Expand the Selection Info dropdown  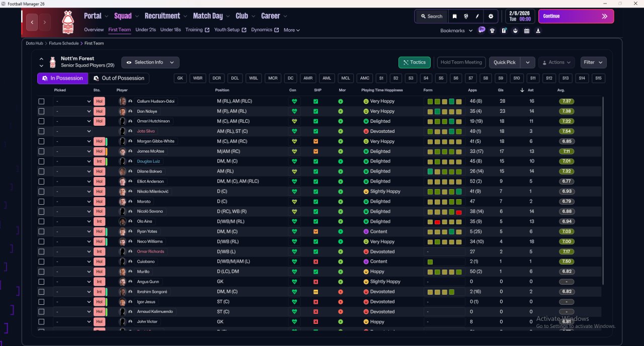[150, 62]
